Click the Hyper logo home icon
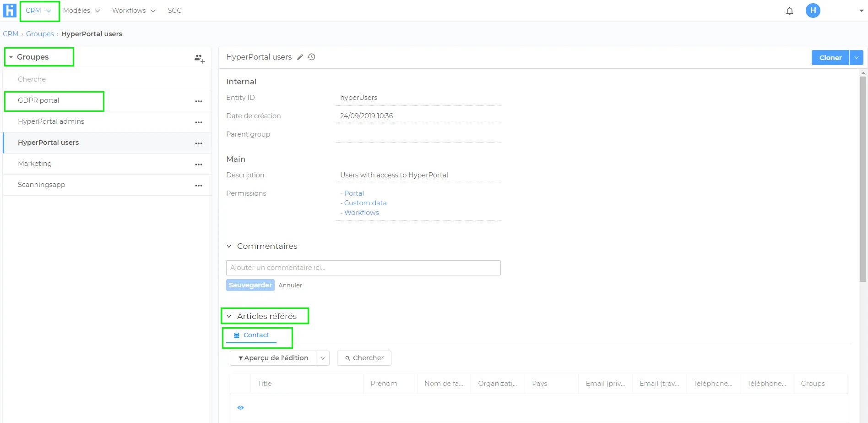 [9, 11]
